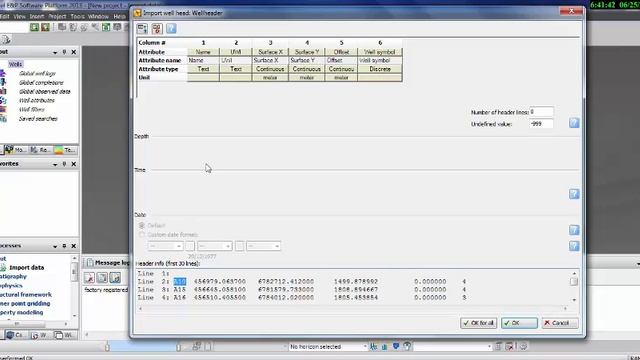This screenshot has height=360, width=640.
Task: Open Input pane options dropdown arrow
Action: (x=55, y=53)
